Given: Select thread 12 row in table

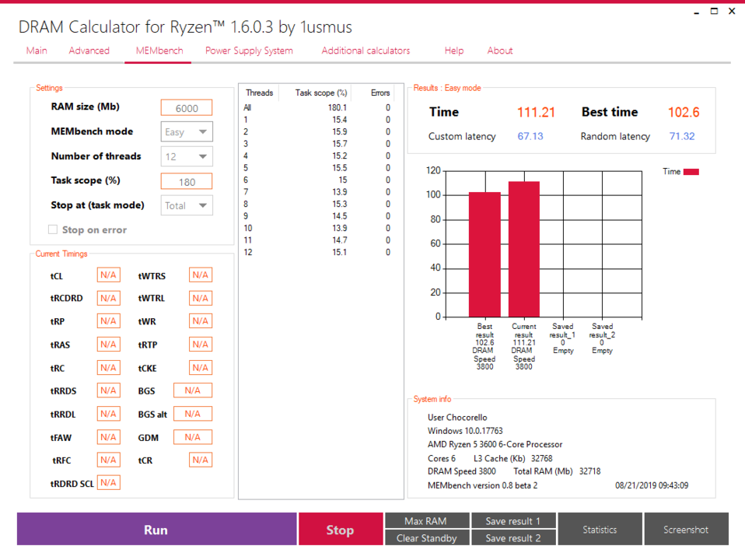Looking at the screenshot, I should coord(317,252).
